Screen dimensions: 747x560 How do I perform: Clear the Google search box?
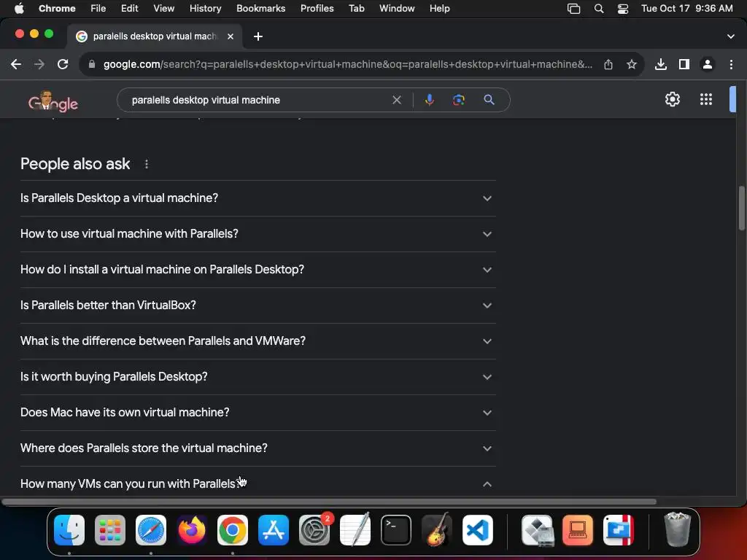(397, 100)
